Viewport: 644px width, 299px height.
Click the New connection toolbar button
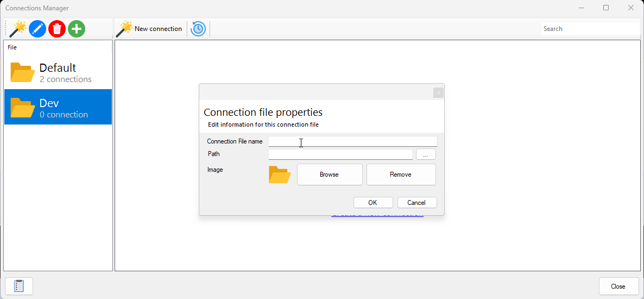tap(149, 29)
